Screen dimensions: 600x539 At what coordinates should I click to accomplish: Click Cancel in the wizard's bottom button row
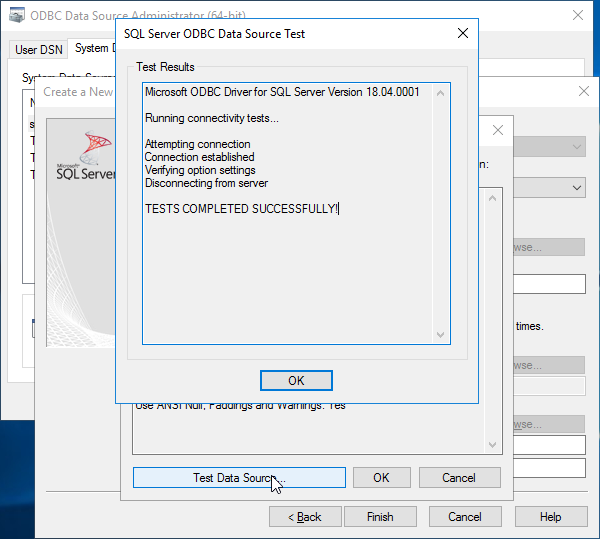464,517
